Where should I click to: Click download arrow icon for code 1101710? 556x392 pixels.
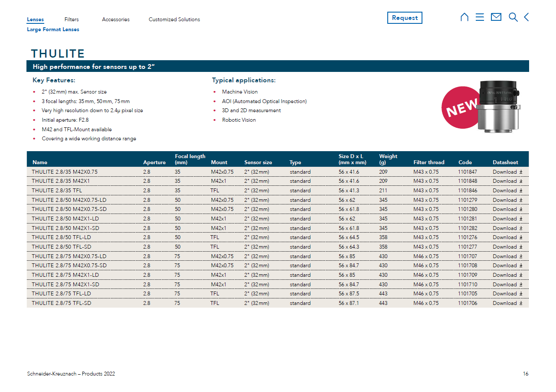(x=521, y=285)
